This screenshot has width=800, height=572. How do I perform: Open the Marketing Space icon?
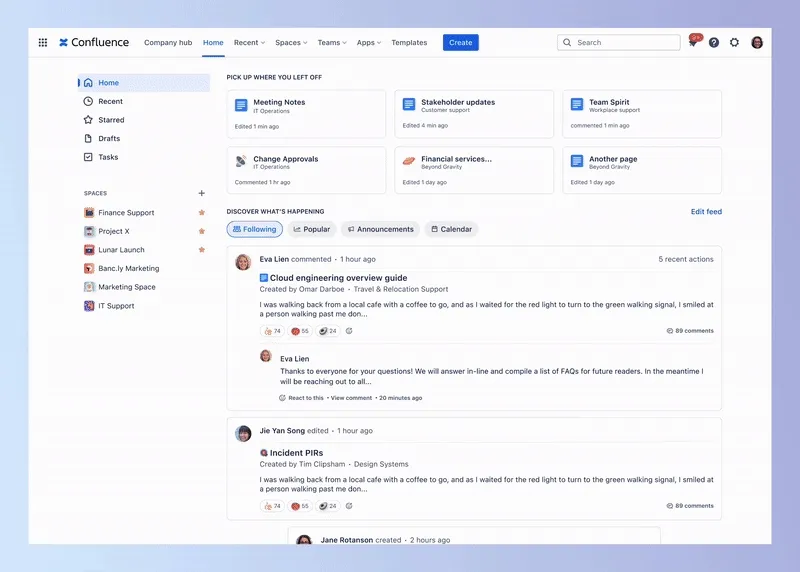(x=89, y=287)
